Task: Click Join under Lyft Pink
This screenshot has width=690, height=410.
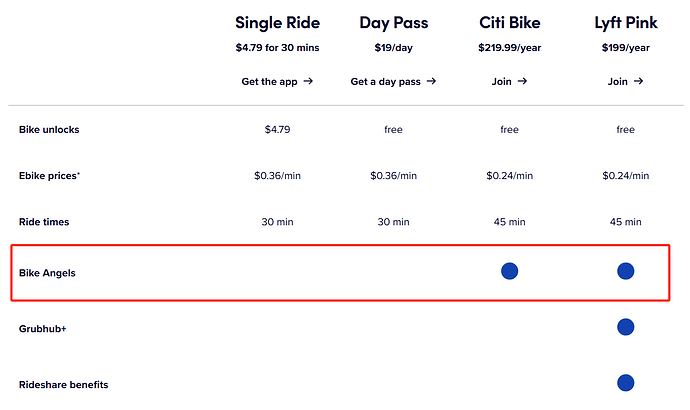Action: [625, 81]
